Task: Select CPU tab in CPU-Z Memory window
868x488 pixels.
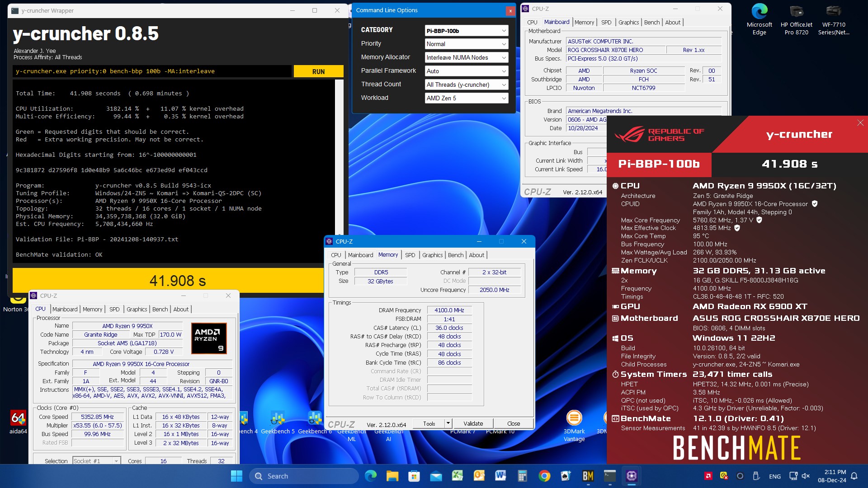Action: coord(336,255)
